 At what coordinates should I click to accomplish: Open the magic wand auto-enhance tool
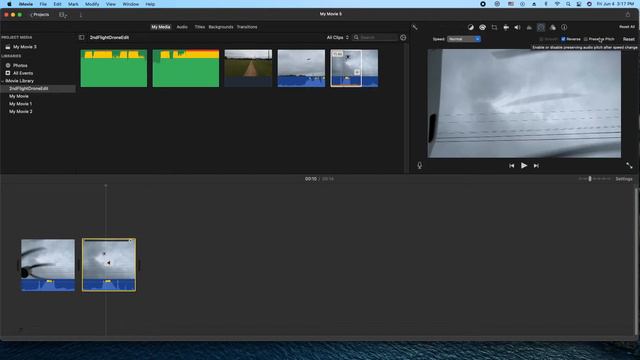pyautogui.click(x=415, y=27)
